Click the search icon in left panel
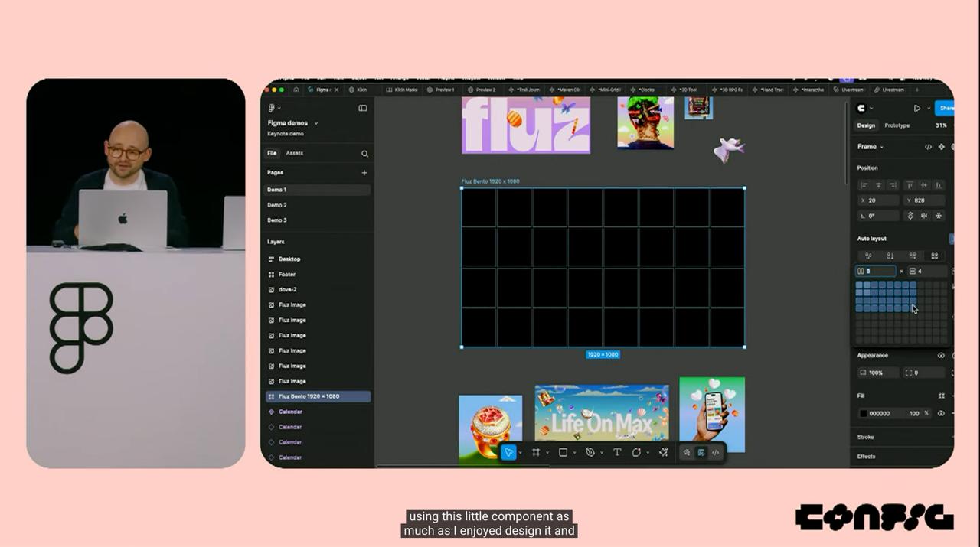Image resolution: width=980 pixels, height=547 pixels. tap(364, 154)
